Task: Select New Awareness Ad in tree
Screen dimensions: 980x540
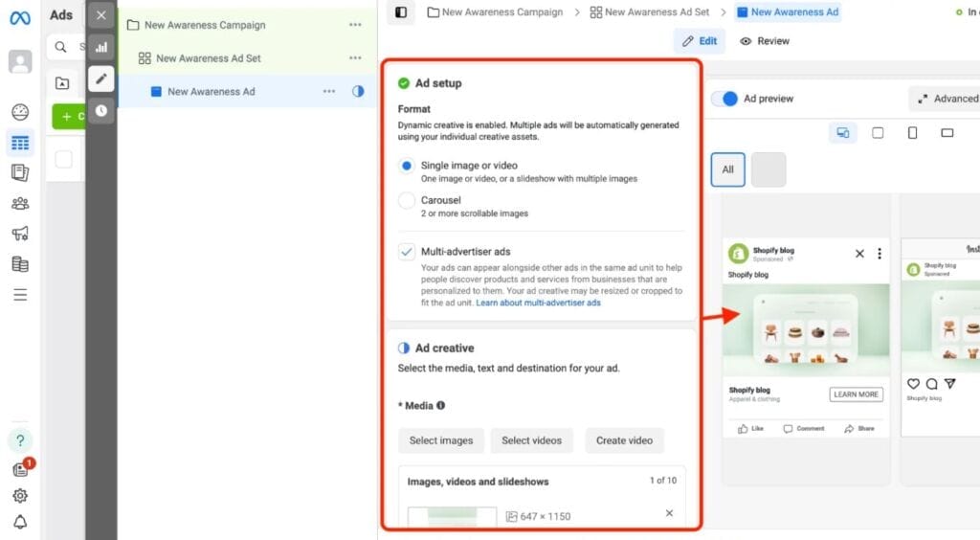Action: pos(212,91)
